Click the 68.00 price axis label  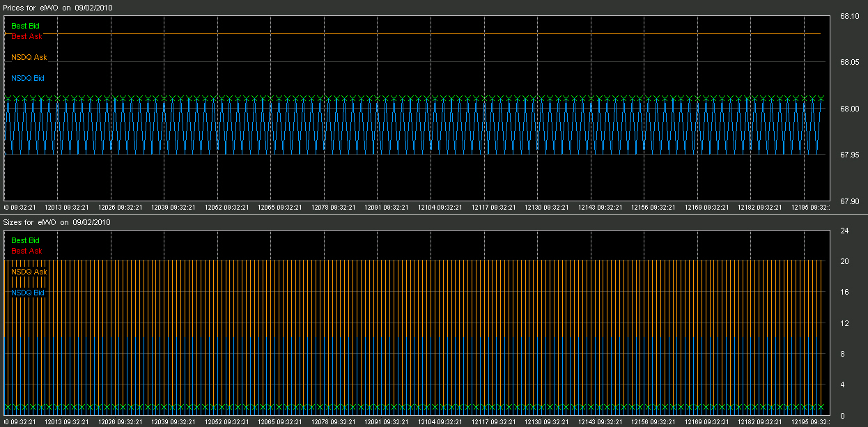point(848,109)
